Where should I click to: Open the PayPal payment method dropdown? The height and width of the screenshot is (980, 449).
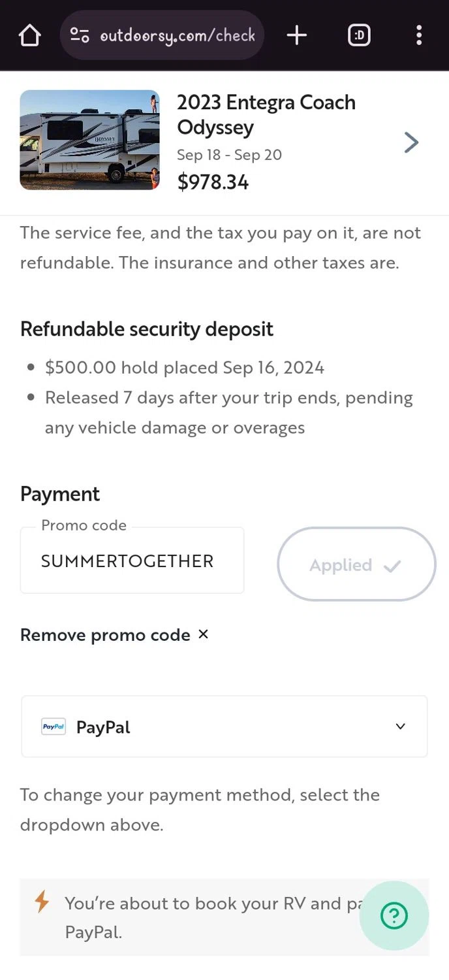[x=225, y=727]
